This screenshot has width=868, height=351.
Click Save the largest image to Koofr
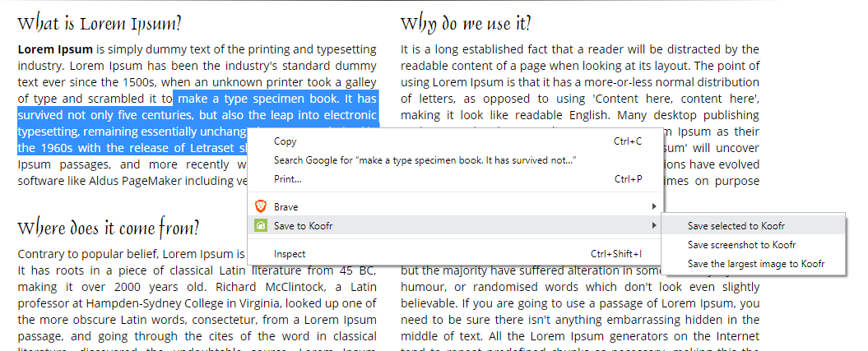point(754,264)
